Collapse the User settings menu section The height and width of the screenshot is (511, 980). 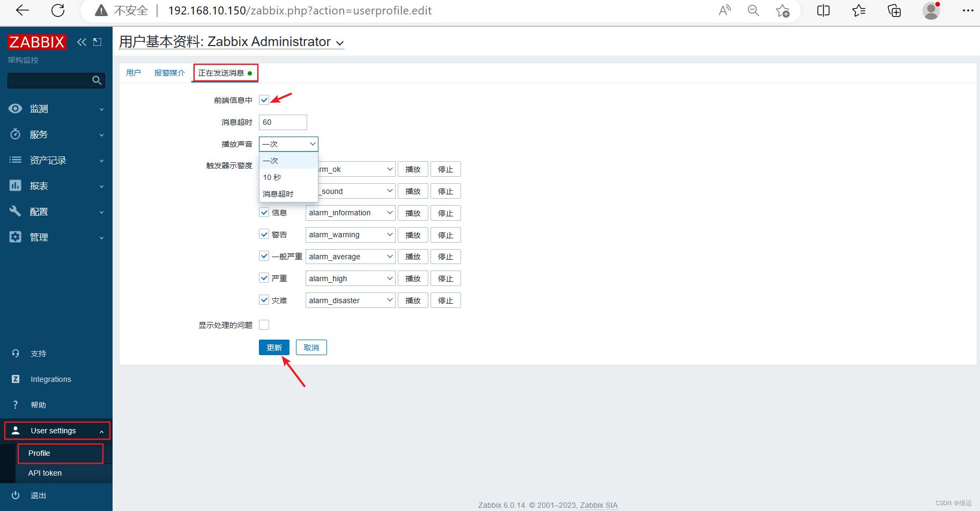pos(57,431)
